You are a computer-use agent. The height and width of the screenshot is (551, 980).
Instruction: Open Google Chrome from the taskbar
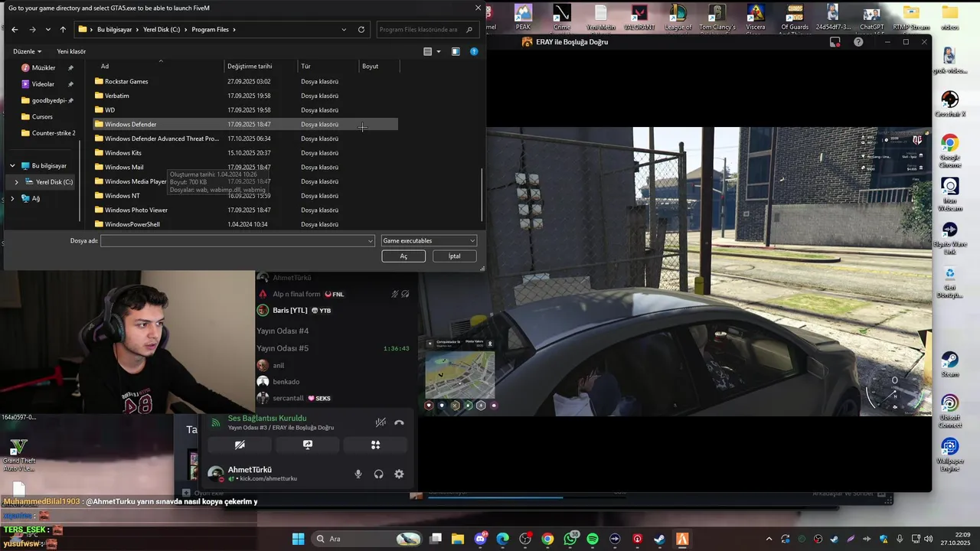[547, 539]
